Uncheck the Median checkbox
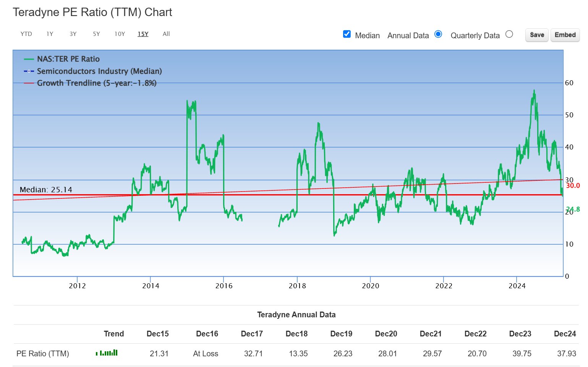Image resolution: width=588 pixels, height=367 pixels. click(x=347, y=34)
